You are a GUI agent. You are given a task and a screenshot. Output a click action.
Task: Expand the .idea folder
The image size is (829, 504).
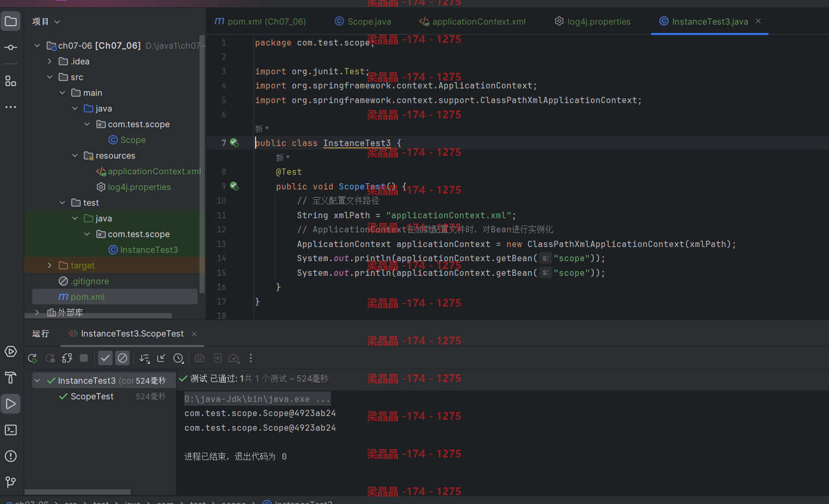pos(50,61)
